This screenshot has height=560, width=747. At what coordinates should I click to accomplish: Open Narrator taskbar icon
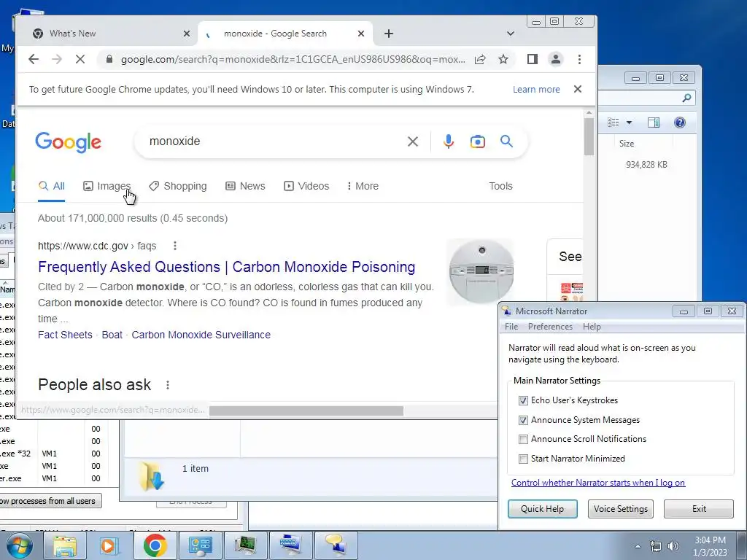click(336, 545)
